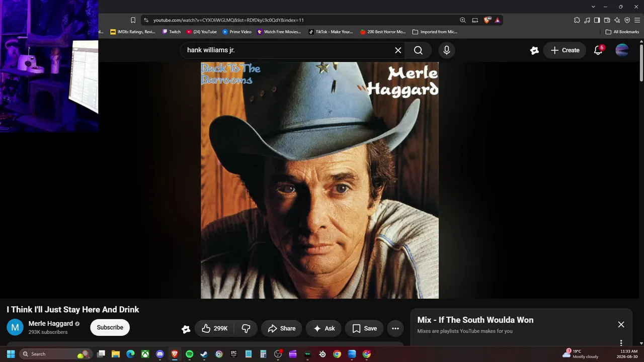This screenshot has height=362, width=644.
Task: Close the Mix playlist panel
Action: 621,325
